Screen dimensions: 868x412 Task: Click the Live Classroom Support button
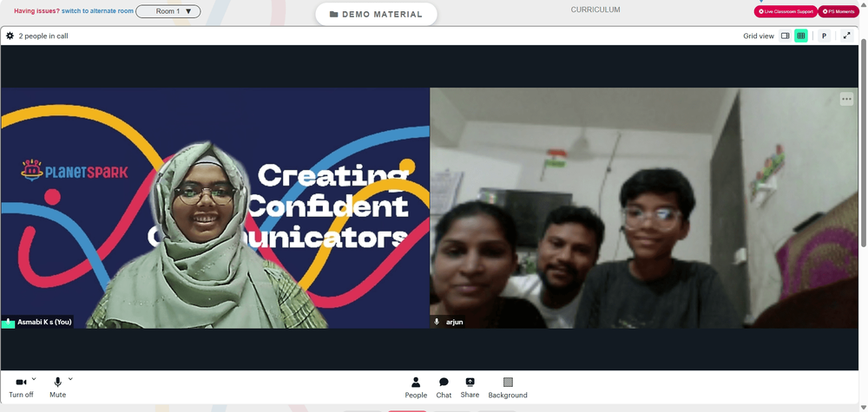[x=786, y=11]
